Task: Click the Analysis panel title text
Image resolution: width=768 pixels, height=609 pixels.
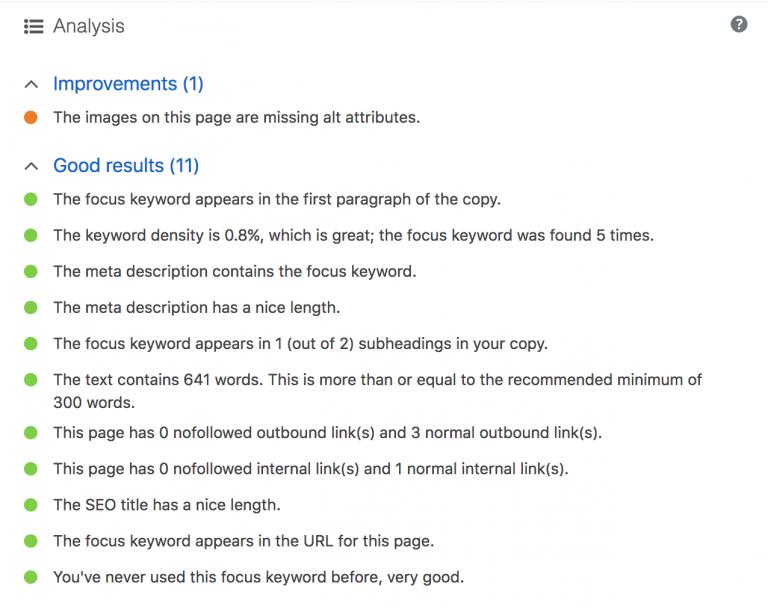Action: (x=89, y=27)
